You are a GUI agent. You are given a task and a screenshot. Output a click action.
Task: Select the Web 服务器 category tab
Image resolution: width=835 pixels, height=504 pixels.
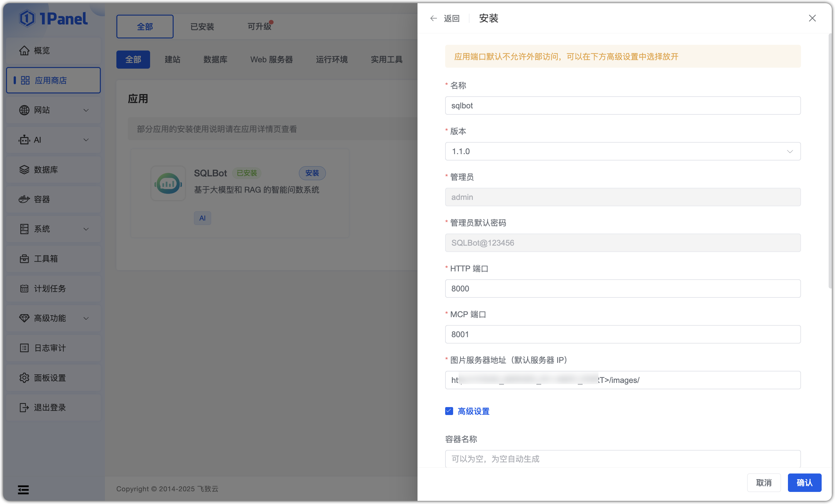272,59
